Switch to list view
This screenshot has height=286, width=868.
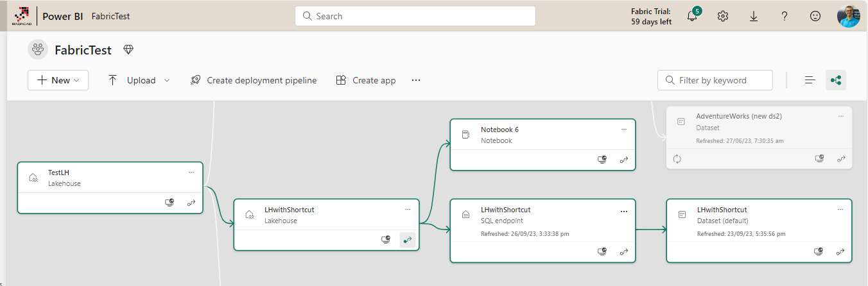tap(810, 80)
